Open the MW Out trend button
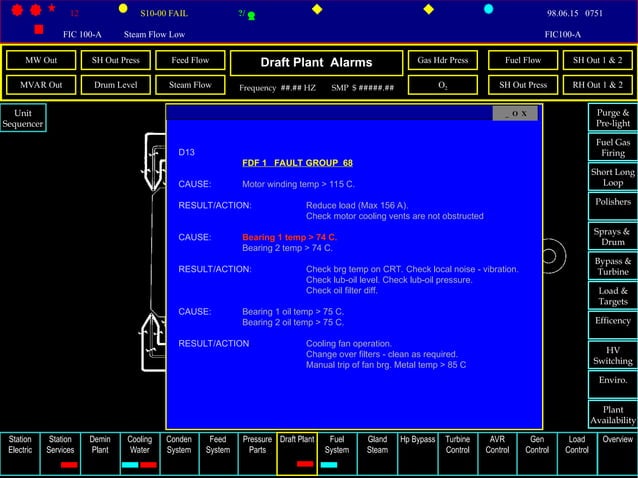Image resolution: width=638 pixels, height=478 pixels. (41, 60)
